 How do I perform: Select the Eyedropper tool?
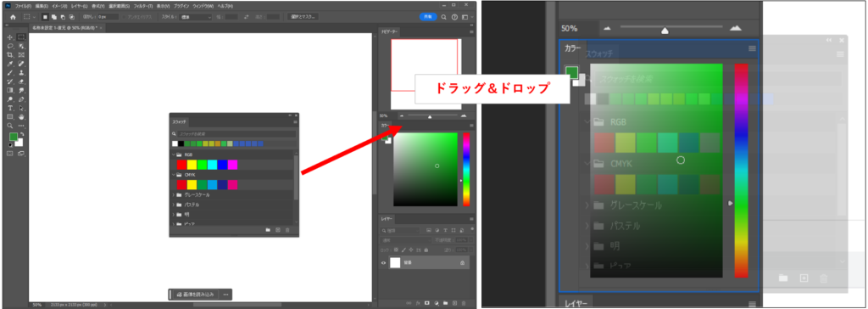tap(10, 64)
